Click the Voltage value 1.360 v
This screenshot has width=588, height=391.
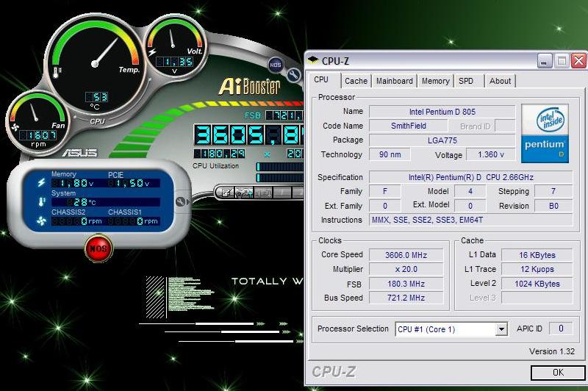[x=490, y=154]
